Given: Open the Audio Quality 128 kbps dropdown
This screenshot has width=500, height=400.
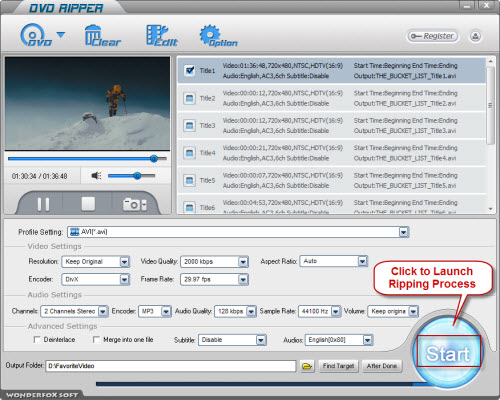Looking at the screenshot, I should 251,311.
